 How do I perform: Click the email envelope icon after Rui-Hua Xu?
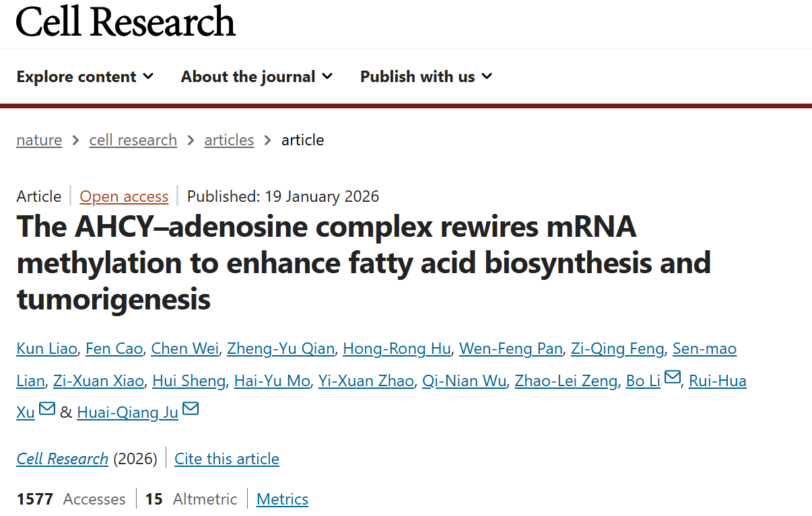pyautogui.click(x=47, y=409)
